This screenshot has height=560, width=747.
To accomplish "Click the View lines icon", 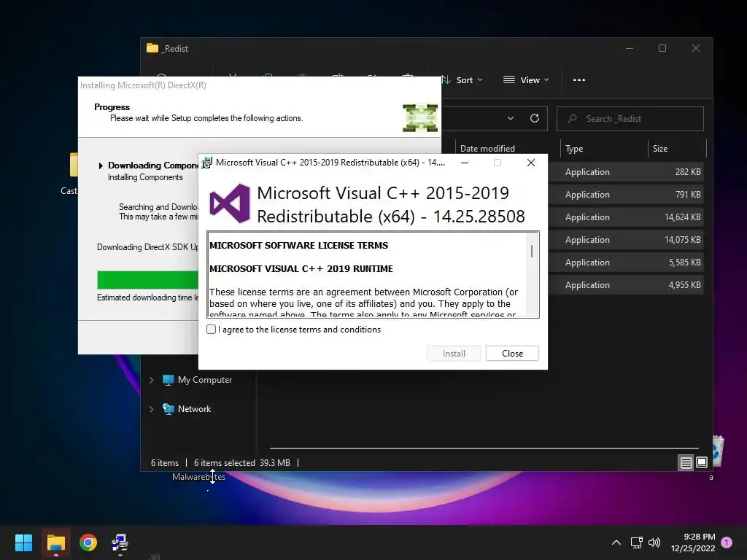I will (508, 79).
